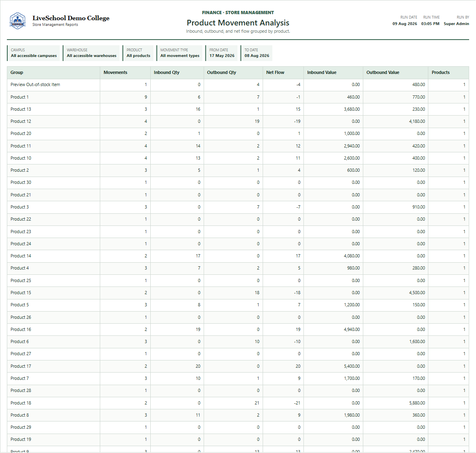This screenshot has width=476, height=453.
Task: Click the 'Product 22' row name
Action: (21, 219)
